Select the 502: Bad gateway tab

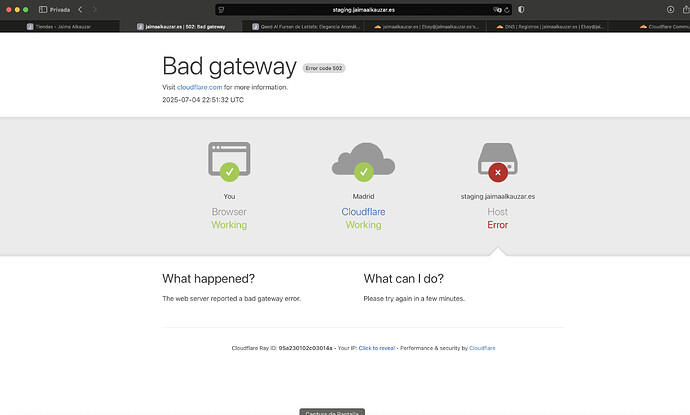181,26
